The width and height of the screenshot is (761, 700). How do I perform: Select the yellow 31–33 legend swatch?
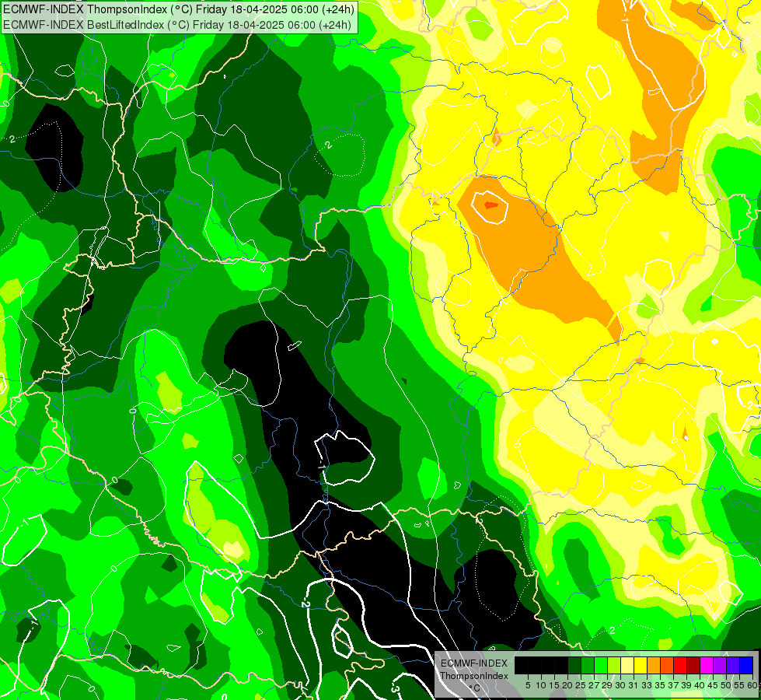tap(641, 665)
